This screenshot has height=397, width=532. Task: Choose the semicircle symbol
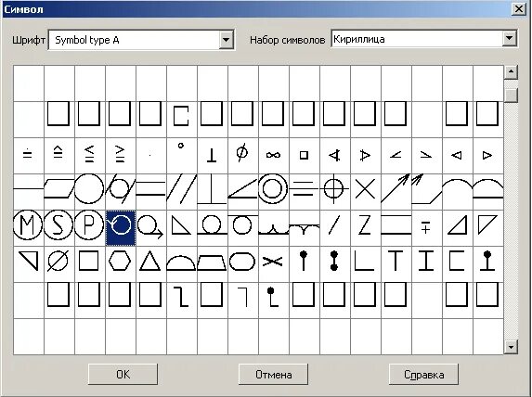click(181, 263)
